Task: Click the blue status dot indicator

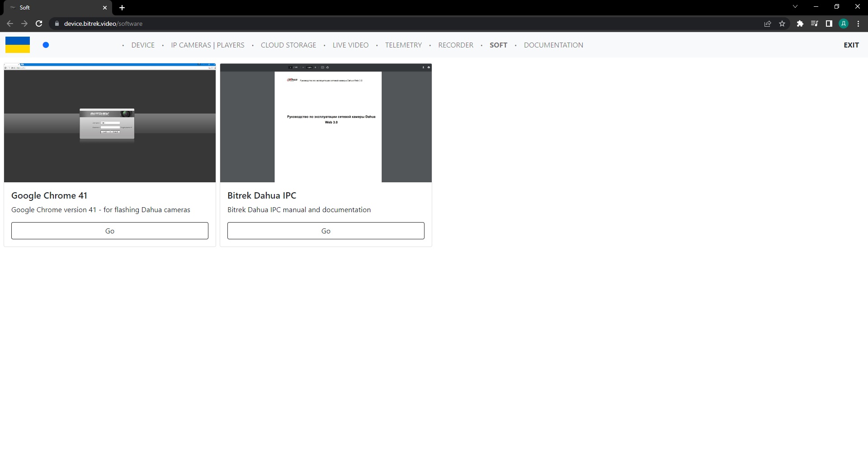Action: point(46,45)
